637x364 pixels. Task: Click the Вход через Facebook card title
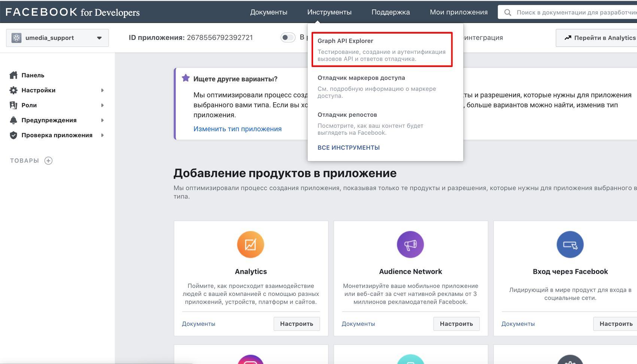click(570, 272)
